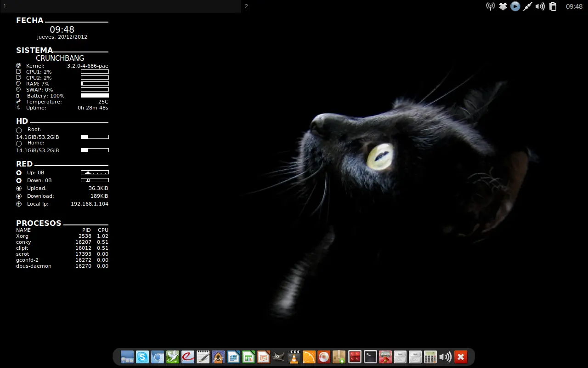Open the Chromium browser from the dock
Image resolution: width=588 pixels, height=368 pixels.
[x=158, y=357]
